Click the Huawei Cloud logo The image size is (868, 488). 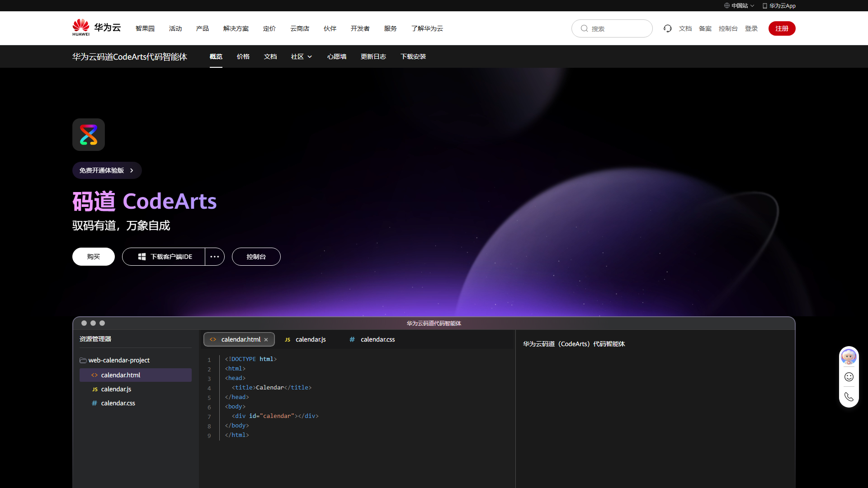(97, 28)
